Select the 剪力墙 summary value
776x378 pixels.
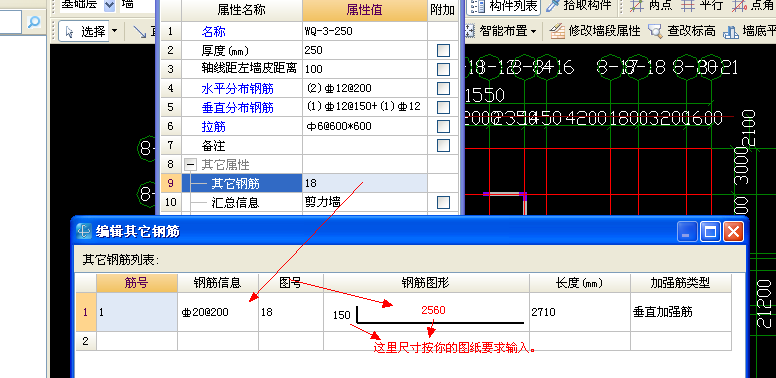(365, 202)
